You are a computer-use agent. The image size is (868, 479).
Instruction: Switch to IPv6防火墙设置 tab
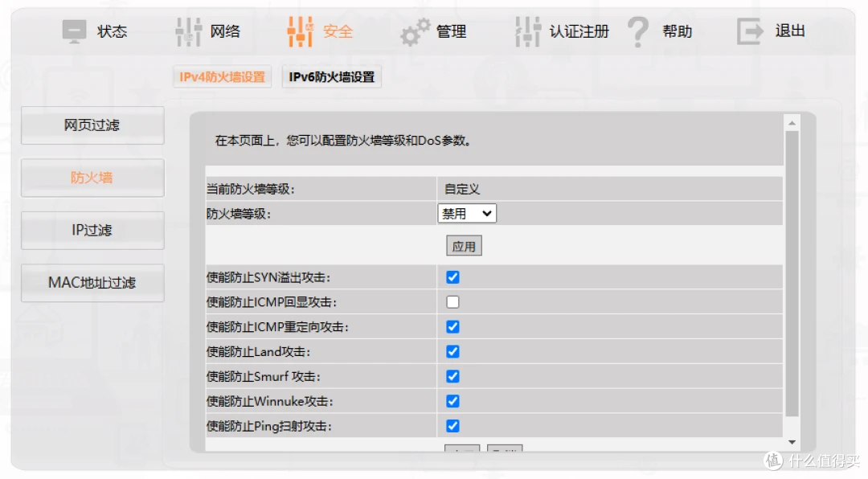(332, 77)
